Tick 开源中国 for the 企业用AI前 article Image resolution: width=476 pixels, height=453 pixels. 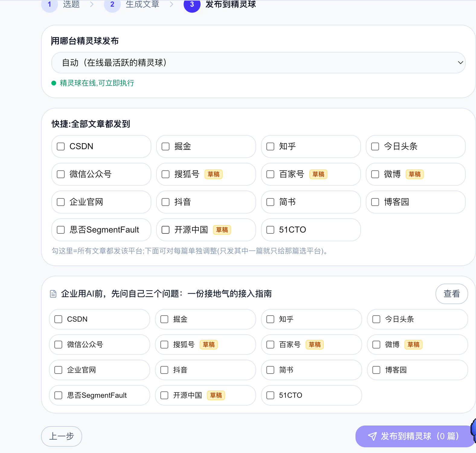(164, 395)
